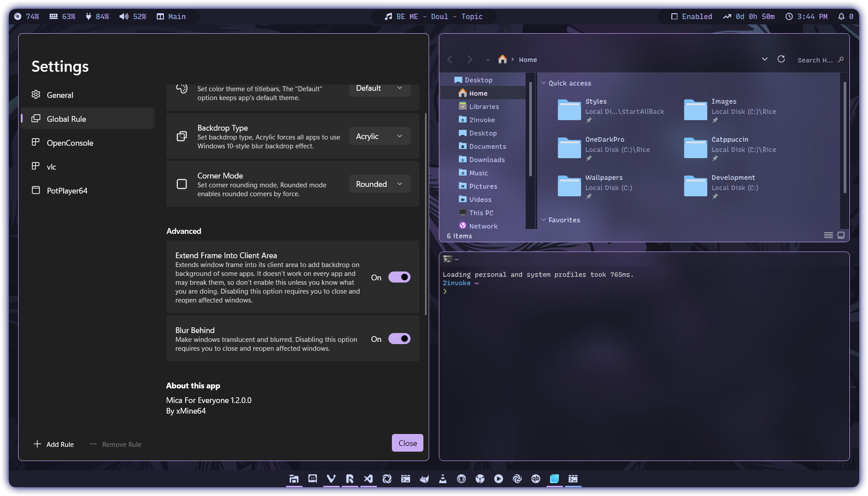Open Windows Terminal from the taskbar
Screen dimensions: 868x496
pyautogui.click(x=406, y=479)
